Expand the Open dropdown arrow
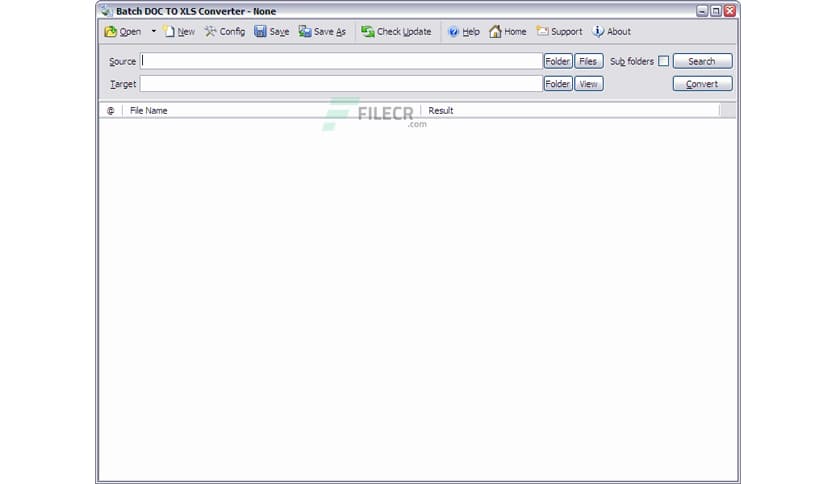The width and height of the screenshot is (836, 484). coord(154,31)
